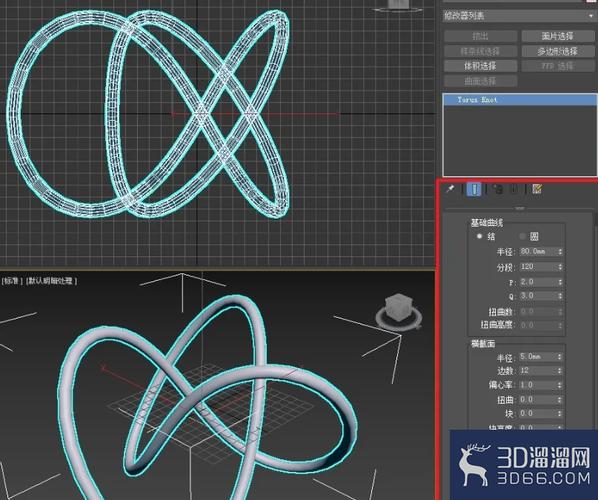Screen dimensions: 598x500
Task: Click the 曲面选择 button
Action: tap(481, 81)
